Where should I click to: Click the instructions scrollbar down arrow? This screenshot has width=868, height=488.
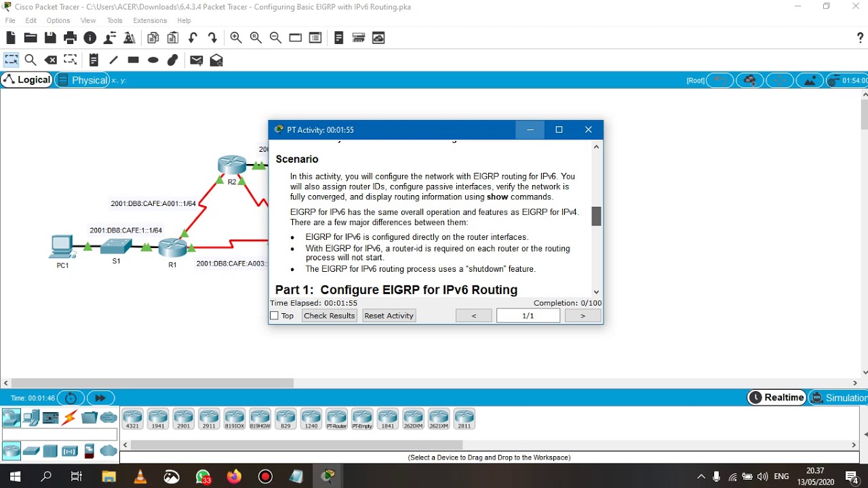(x=596, y=292)
